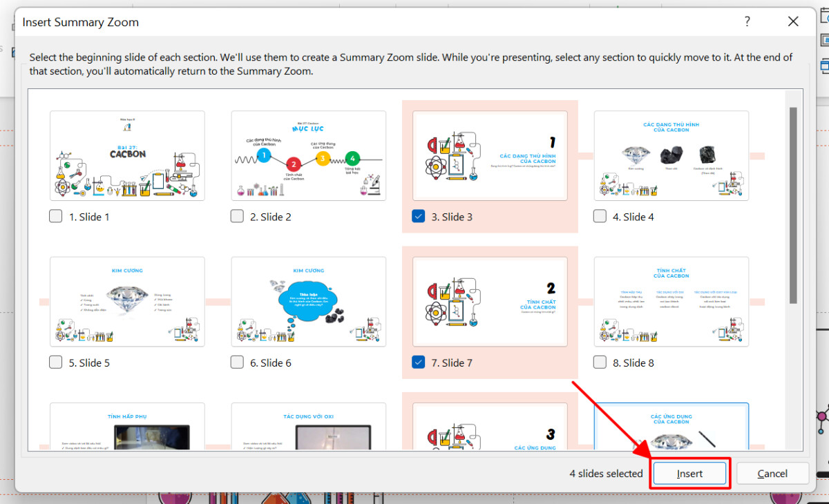This screenshot has height=504, width=829.
Task: Check the Slide 8 checkbox
Action: [599, 362]
